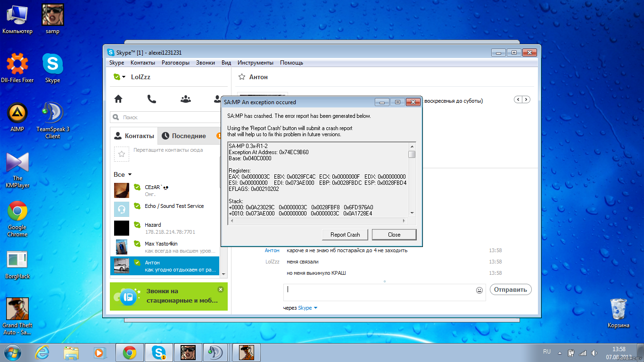Open the Звонки menu
This screenshot has width=644, height=362.
pos(206,63)
